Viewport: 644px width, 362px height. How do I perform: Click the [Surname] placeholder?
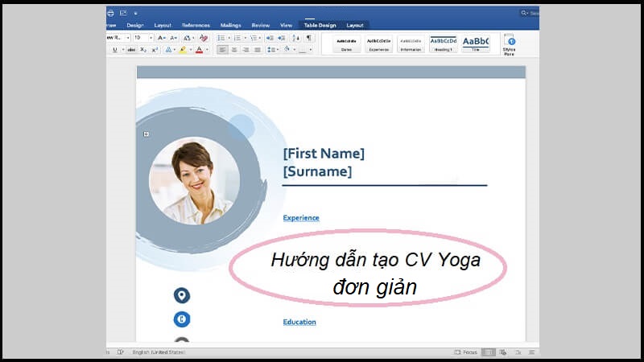pos(317,171)
